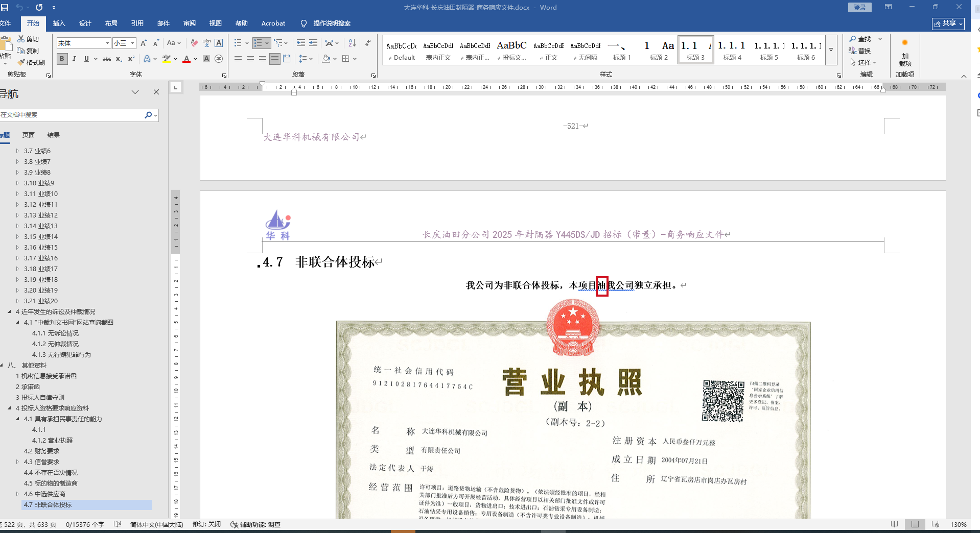Apply the 标题 1 style
This screenshot has width=980, height=533.
pos(622,50)
